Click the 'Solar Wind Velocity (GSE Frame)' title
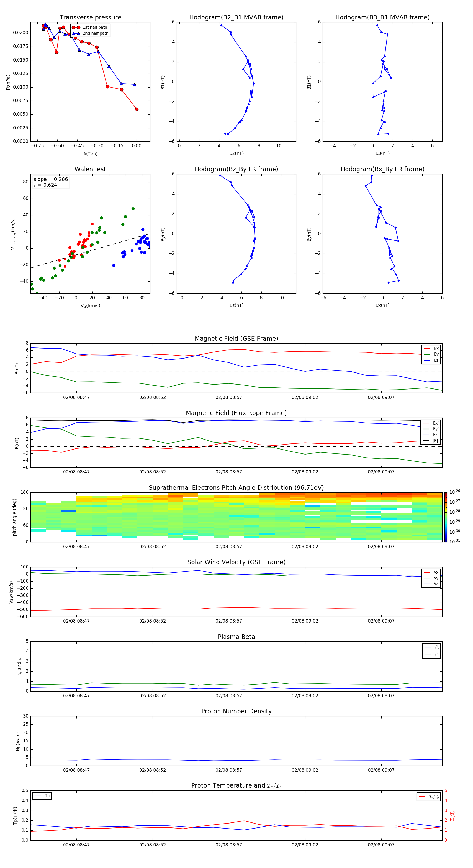This screenshot has width=473, height=868. 236,562
